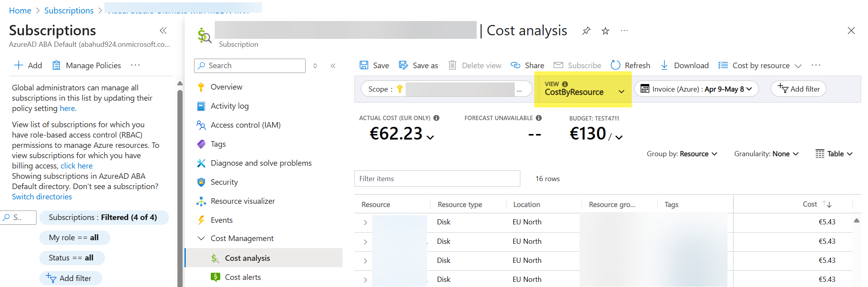The width and height of the screenshot is (868, 287).
Task: Click Delete view in the toolbar
Action: click(475, 65)
